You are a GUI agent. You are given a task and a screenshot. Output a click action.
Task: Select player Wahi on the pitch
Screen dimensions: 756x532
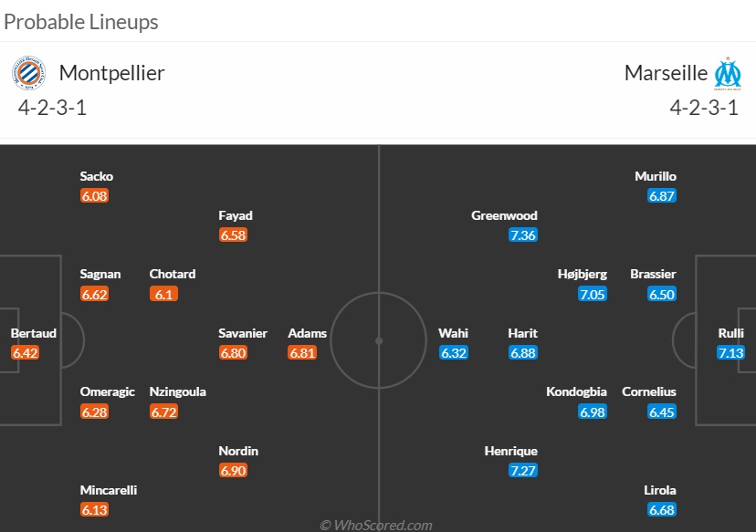tap(453, 333)
